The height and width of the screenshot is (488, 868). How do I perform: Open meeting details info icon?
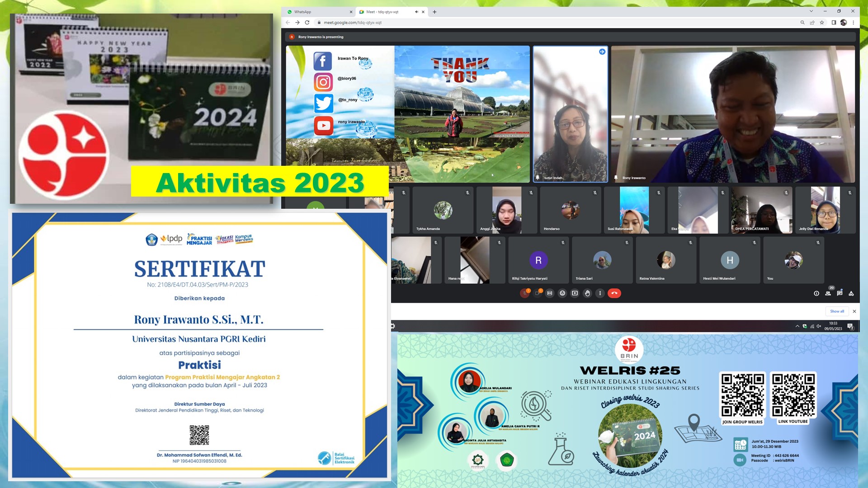click(x=816, y=293)
